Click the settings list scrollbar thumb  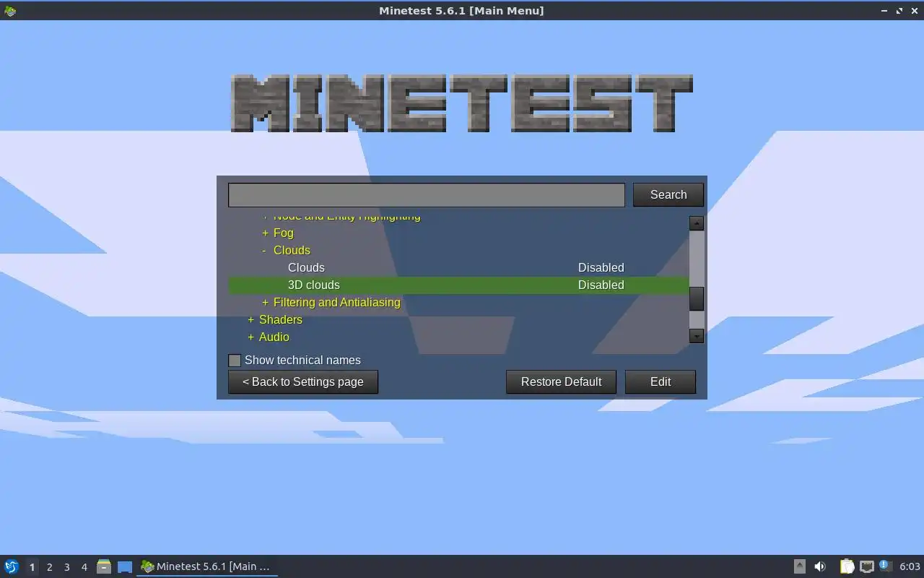697,298
